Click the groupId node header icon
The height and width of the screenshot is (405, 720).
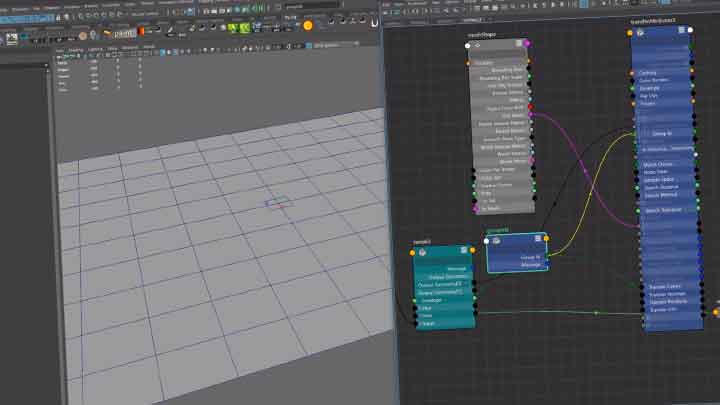[x=497, y=239]
